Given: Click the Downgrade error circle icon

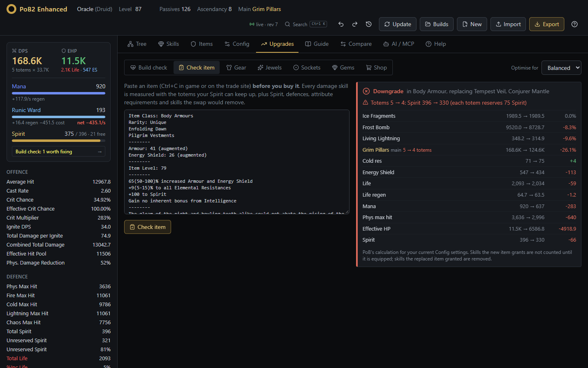Looking at the screenshot, I should [366, 91].
